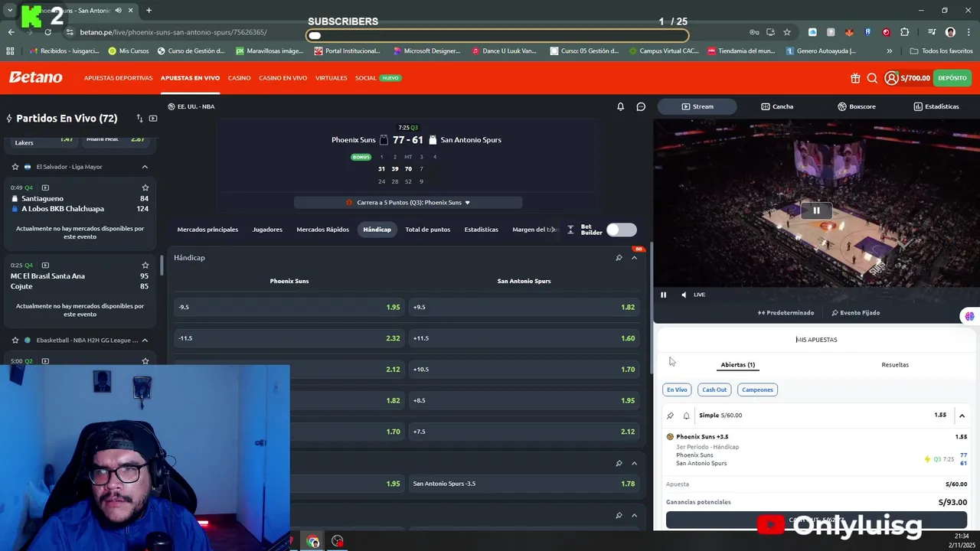
Task: Collapse the El Salvador - Liga Mayor league
Action: [x=145, y=167]
